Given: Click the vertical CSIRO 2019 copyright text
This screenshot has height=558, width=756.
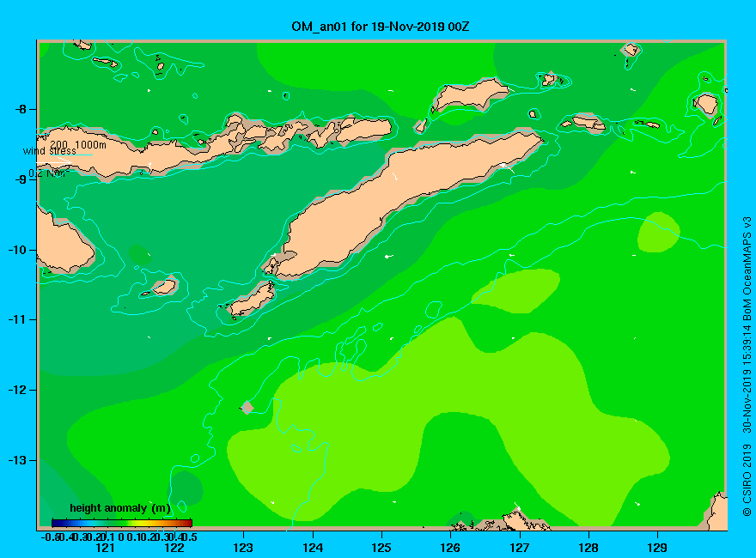Looking at the screenshot, I should coord(747,367).
